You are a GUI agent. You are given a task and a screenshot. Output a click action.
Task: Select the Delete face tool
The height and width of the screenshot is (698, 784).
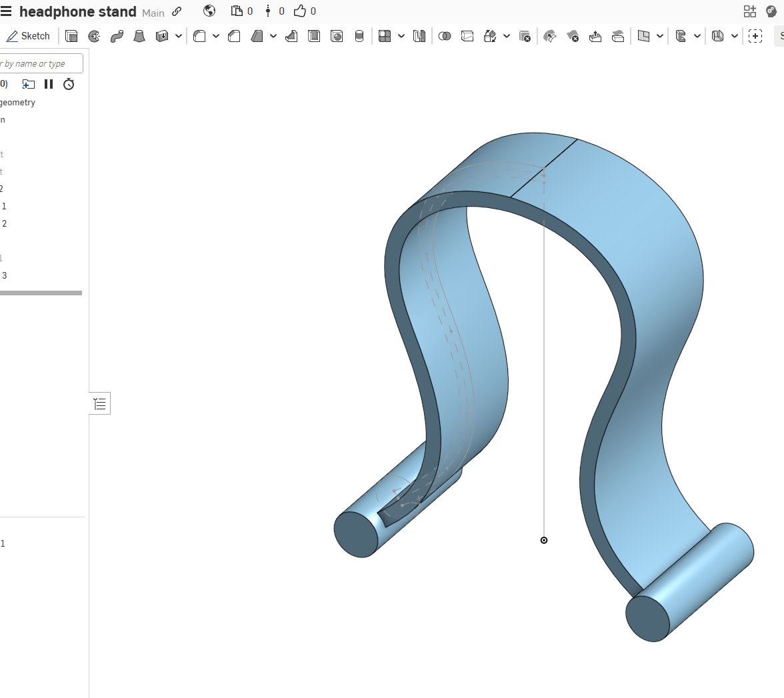[x=573, y=36]
